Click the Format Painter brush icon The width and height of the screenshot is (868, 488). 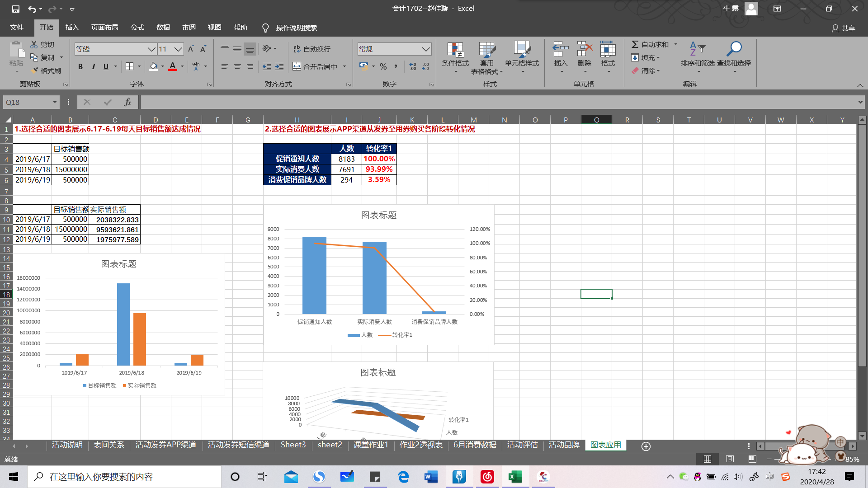tap(35, 70)
